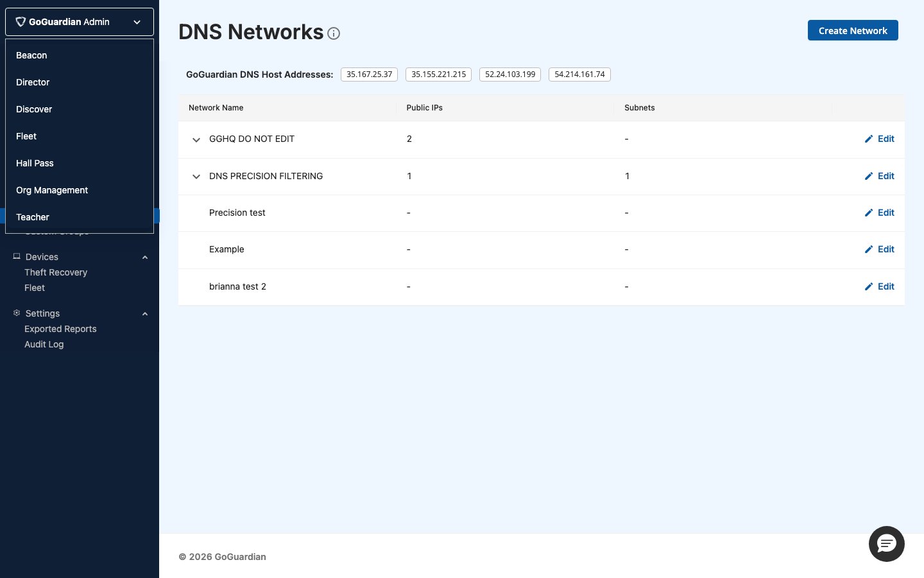Collapse the Settings sidebar section
Viewport: 924px width, 578px height.
(145, 313)
